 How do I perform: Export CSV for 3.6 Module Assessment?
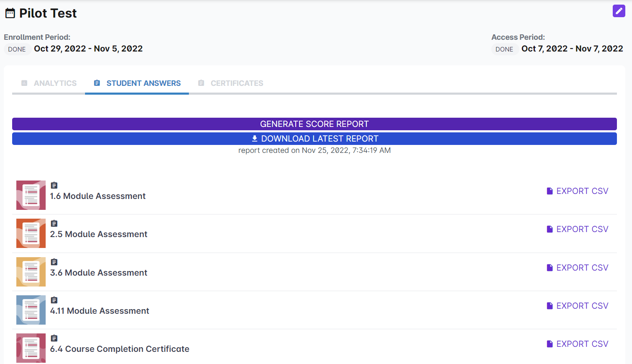[578, 268]
